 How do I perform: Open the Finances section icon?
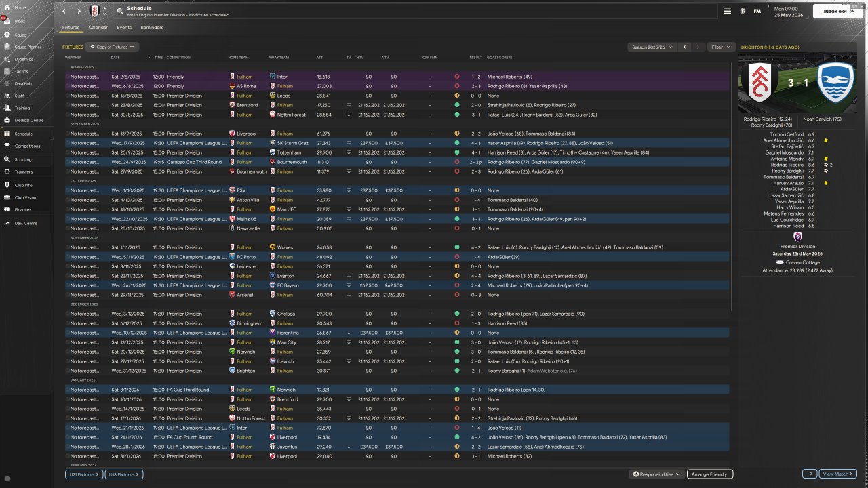click(x=7, y=209)
